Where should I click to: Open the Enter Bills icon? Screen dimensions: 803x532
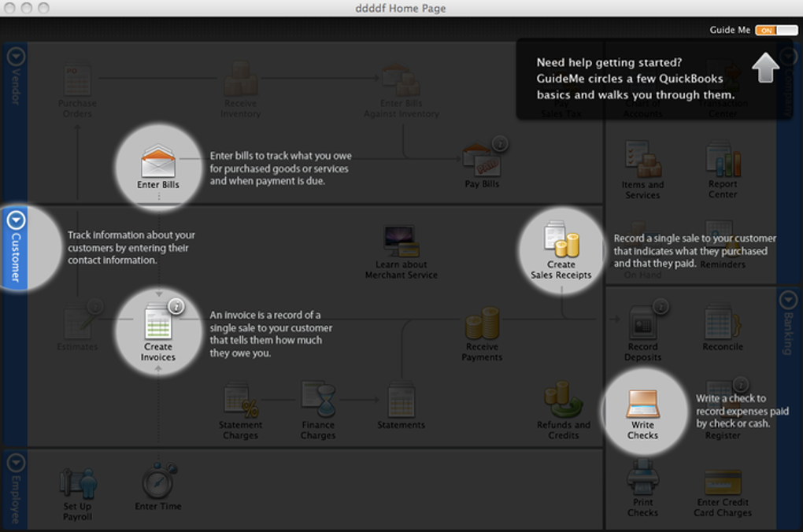click(158, 161)
